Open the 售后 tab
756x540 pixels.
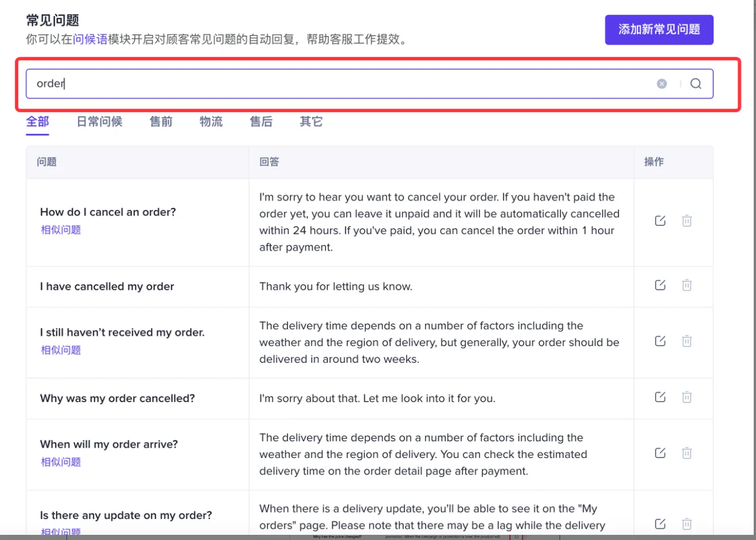pyautogui.click(x=261, y=122)
